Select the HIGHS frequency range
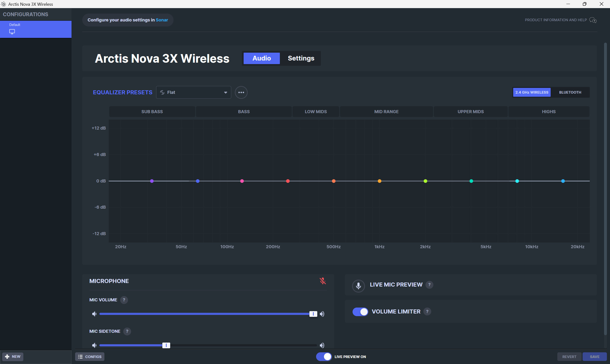 [549, 111]
